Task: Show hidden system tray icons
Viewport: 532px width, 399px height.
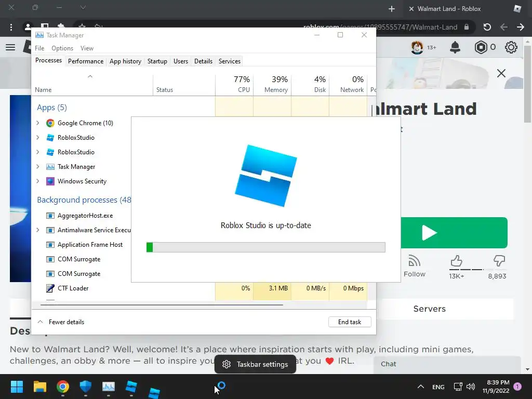Action: (x=421, y=387)
